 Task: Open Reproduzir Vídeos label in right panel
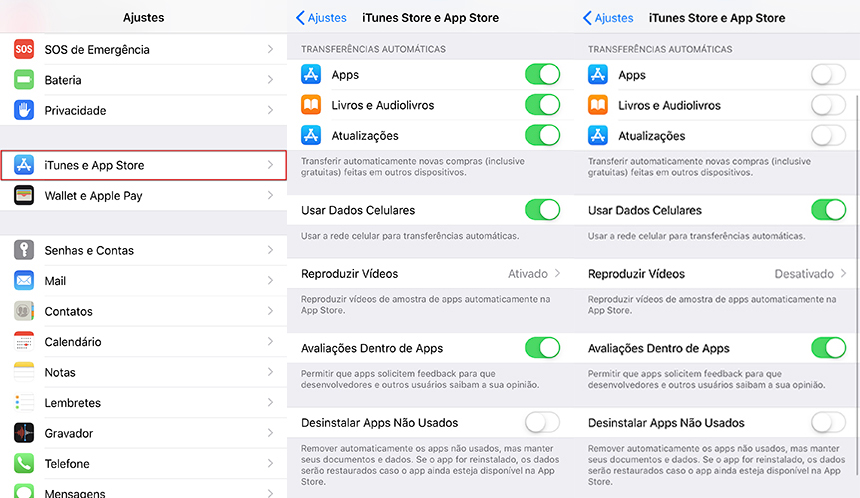click(636, 274)
